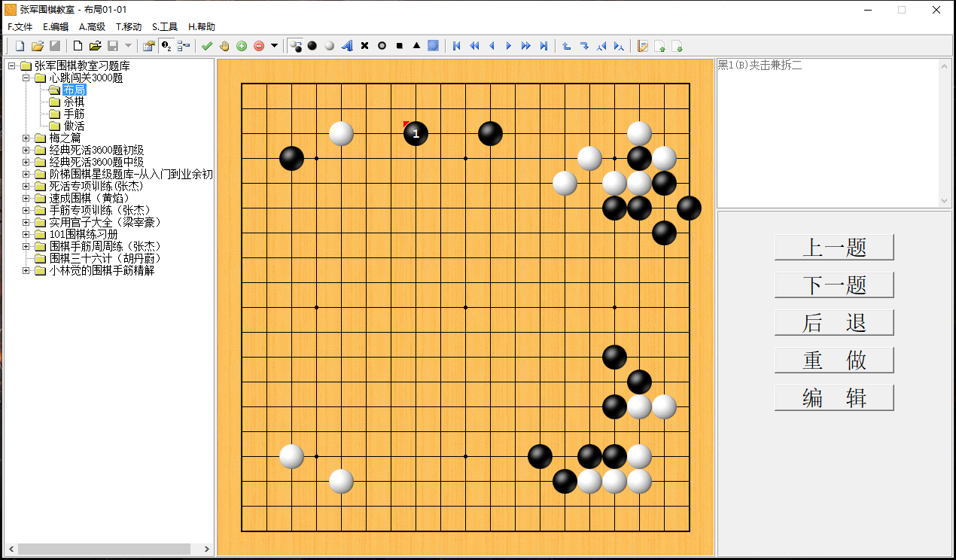Image resolution: width=956 pixels, height=560 pixels.
Task: Toggle move numbers display button
Action: click(x=166, y=46)
